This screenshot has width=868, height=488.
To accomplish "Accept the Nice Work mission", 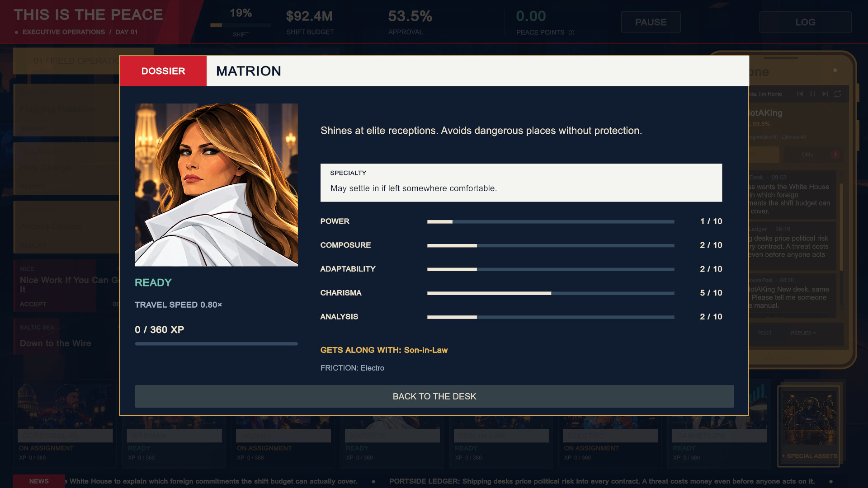I will 33,304.
